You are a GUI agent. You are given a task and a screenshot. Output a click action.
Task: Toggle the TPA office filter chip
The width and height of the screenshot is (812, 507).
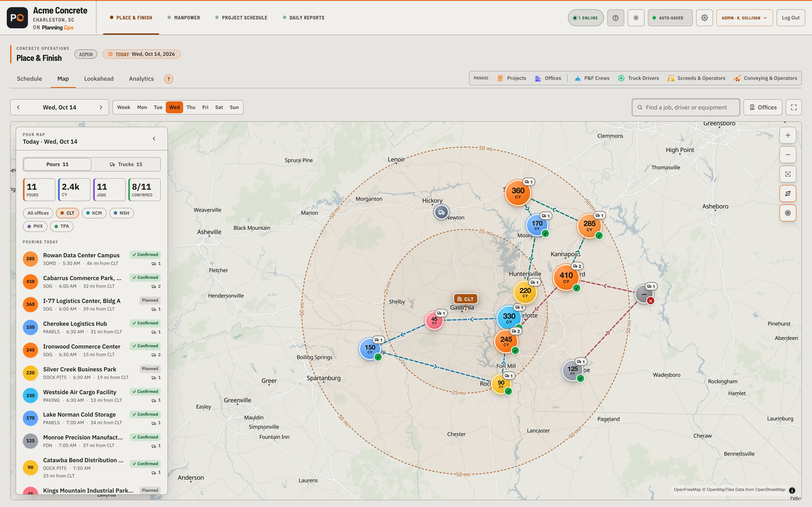(x=61, y=226)
